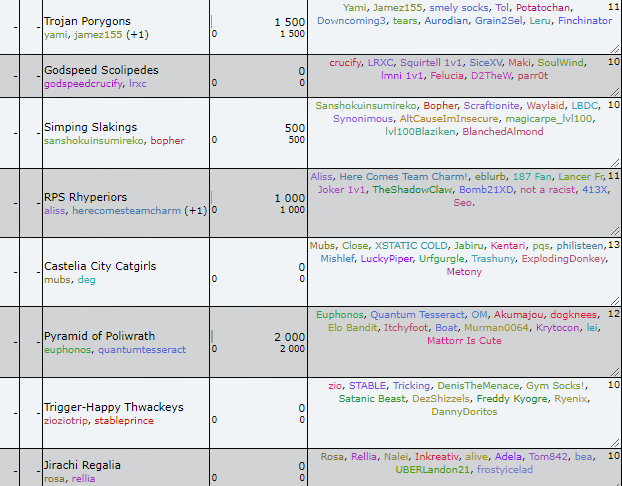Click player Here Comes Team Charm! in roster
Image resolution: width=622 pixels, height=486 pixels.
point(404,177)
